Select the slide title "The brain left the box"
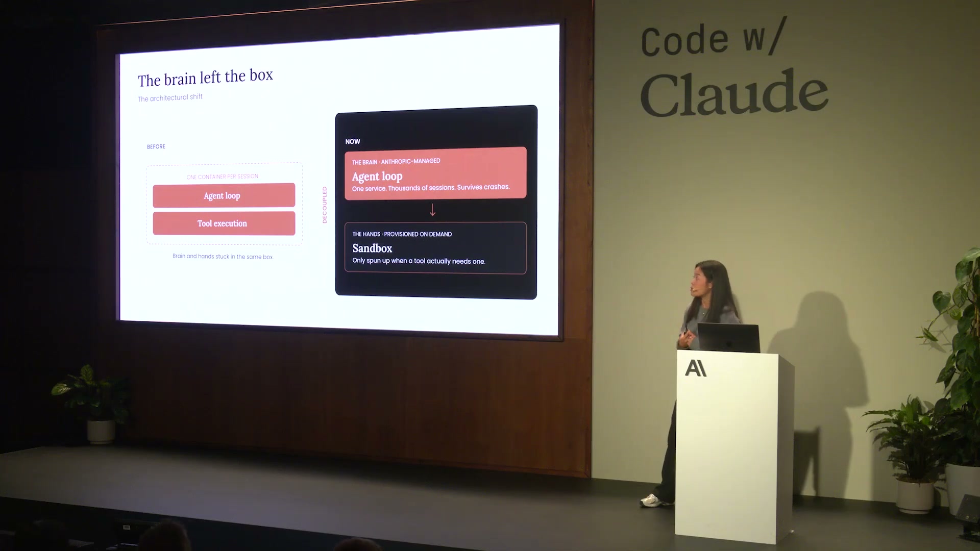 click(x=205, y=78)
